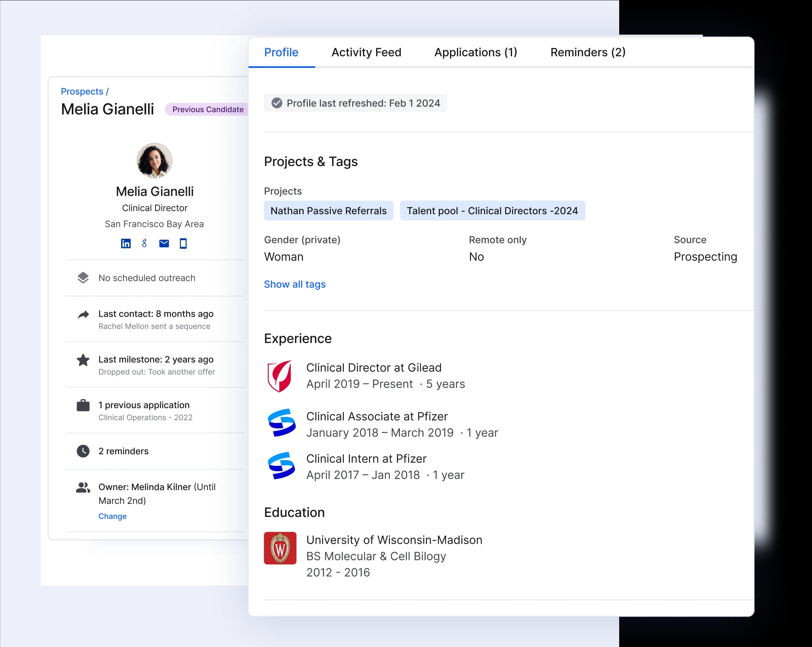812x647 pixels.
Task: Select Talent pool - Clinical Directors -2024 chip
Action: [x=492, y=211]
